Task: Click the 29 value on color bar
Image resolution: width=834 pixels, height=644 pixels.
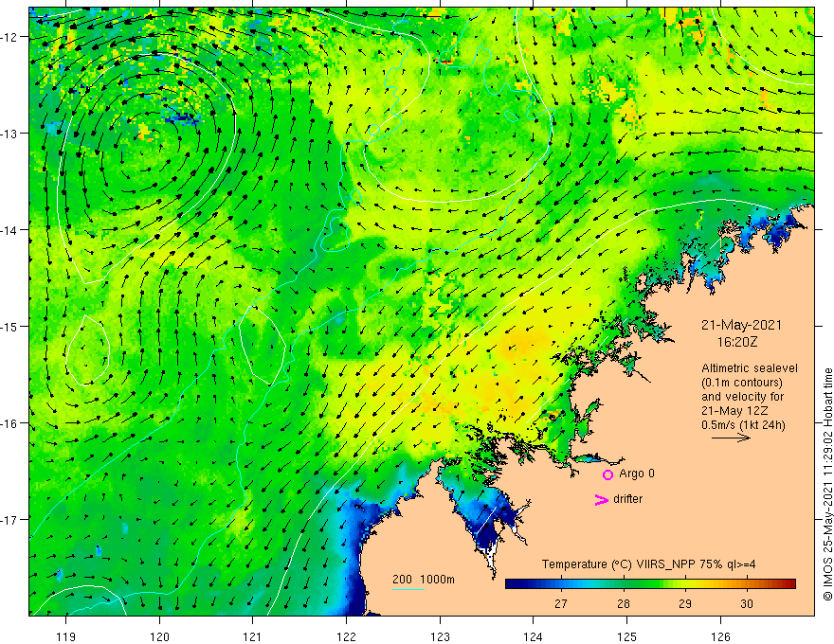Action: [x=685, y=604]
